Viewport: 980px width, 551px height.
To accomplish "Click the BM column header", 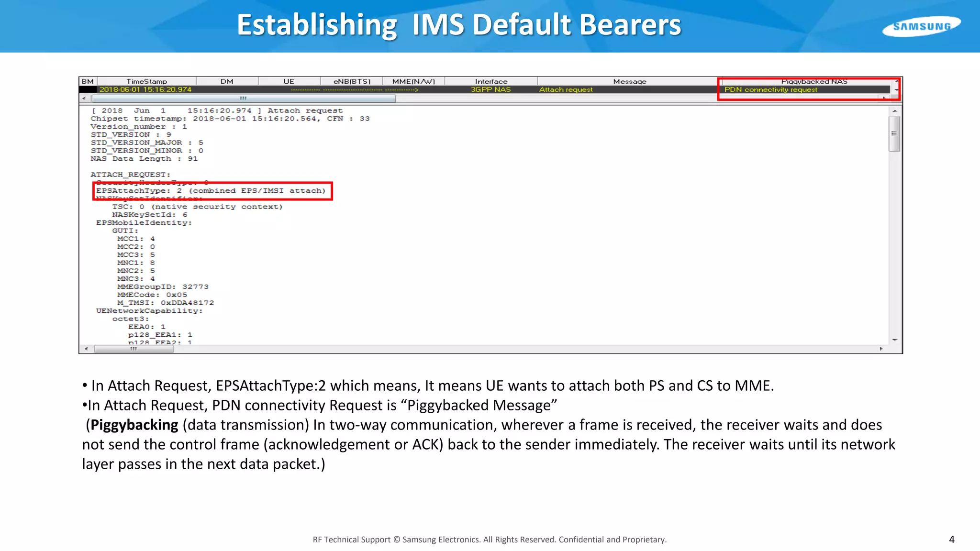I will click(x=88, y=81).
